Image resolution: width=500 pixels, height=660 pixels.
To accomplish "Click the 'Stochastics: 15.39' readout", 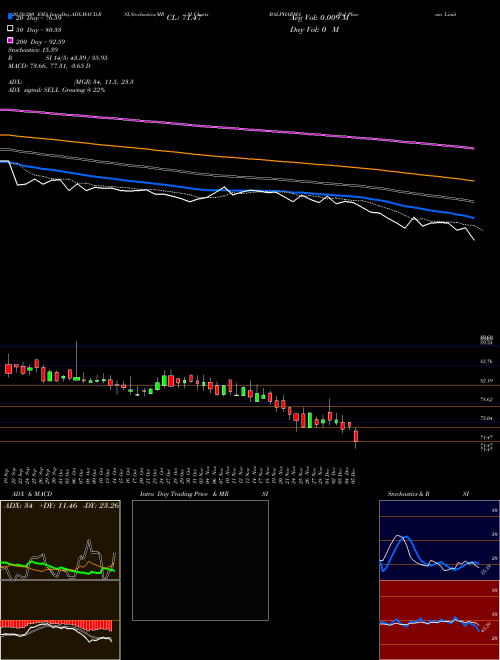I will coord(33,50).
